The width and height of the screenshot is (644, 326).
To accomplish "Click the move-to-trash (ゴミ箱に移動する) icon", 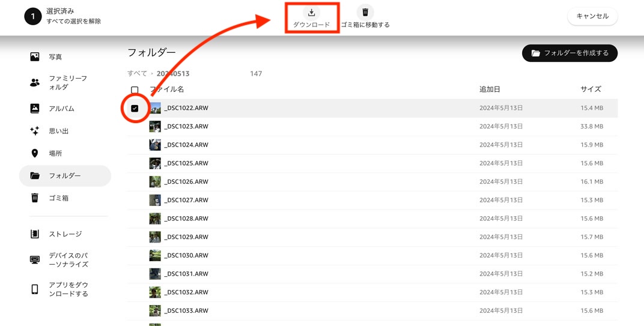I will (x=365, y=13).
